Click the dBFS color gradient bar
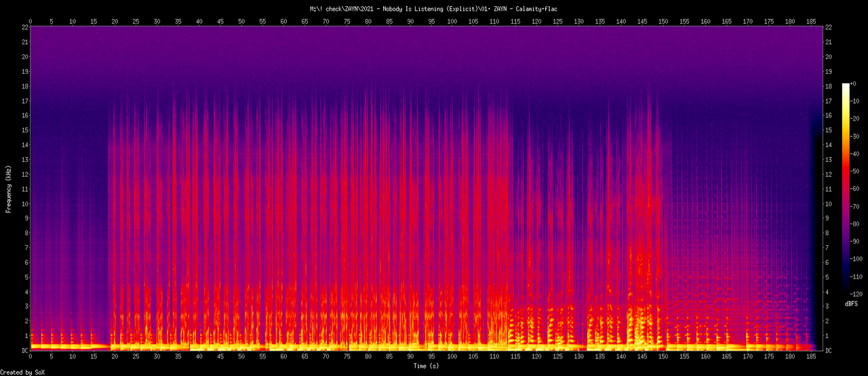The width and height of the screenshot is (868, 376). [845, 190]
